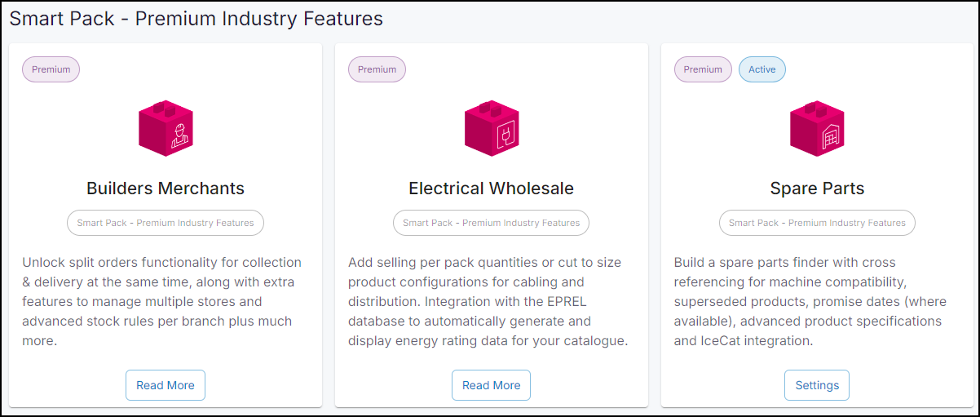Click the Smart Pack chip under Electrical Wholesale
Image resolution: width=980 pixels, height=417 pixels.
coord(492,223)
